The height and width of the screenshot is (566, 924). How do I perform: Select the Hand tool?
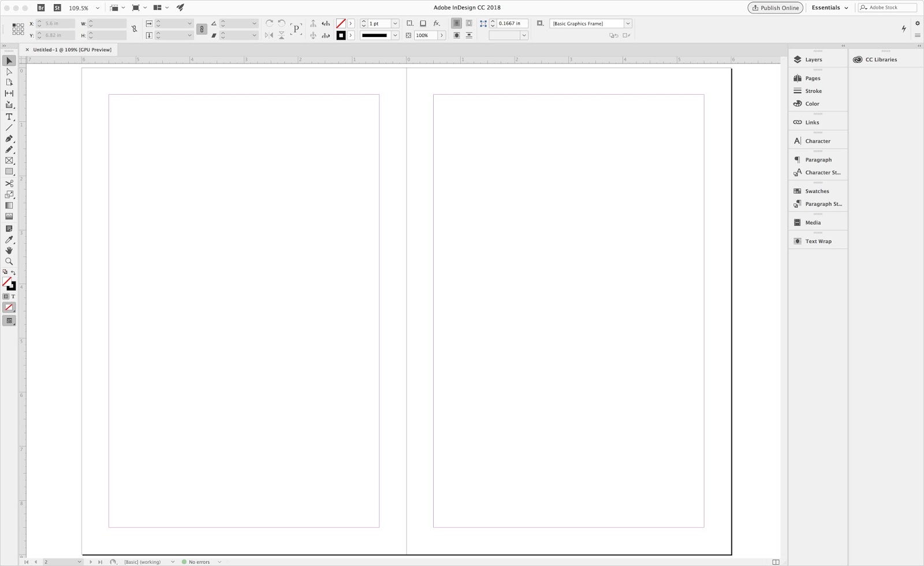pyautogui.click(x=9, y=250)
